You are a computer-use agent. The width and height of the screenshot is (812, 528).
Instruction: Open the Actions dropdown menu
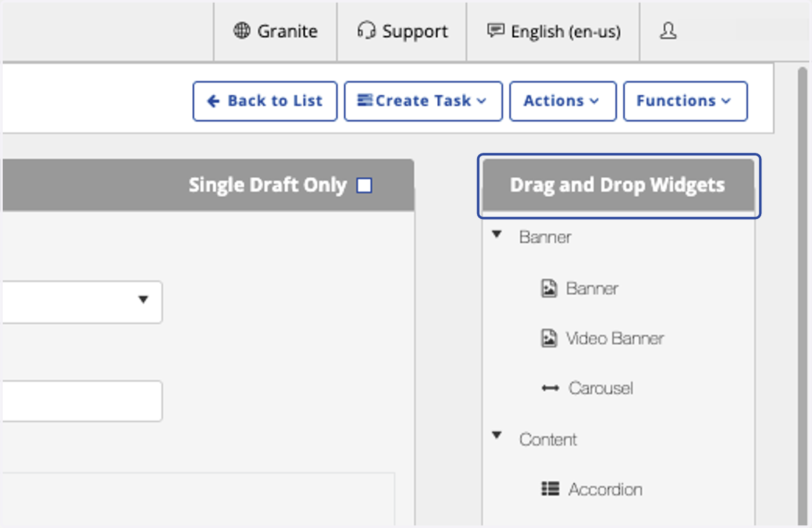563,101
